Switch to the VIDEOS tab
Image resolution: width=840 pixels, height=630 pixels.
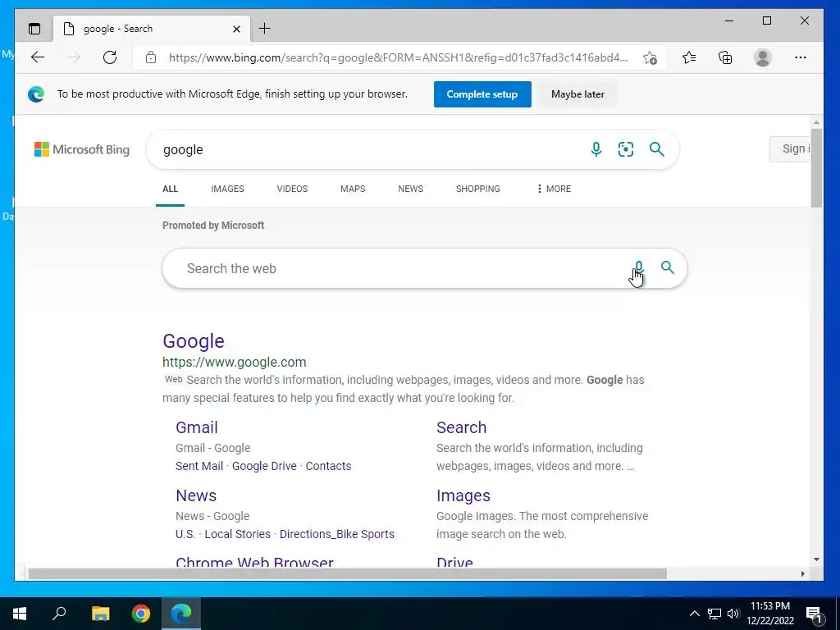(x=292, y=189)
